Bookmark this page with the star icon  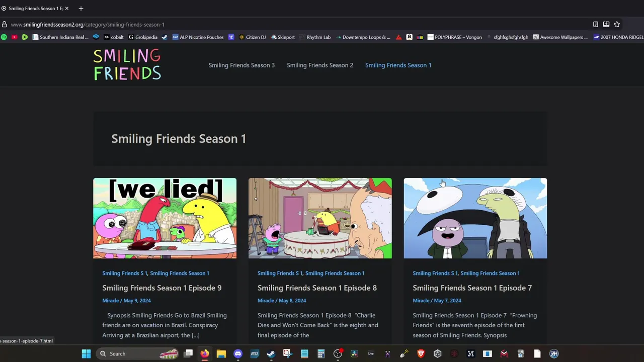tap(617, 24)
